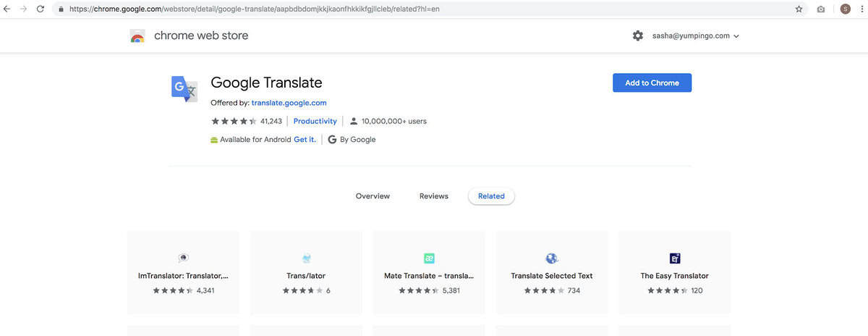Screen dimensions: 868x336
Task: Click The Easy Translator's 120 rating count
Action: click(x=697, y=290)
